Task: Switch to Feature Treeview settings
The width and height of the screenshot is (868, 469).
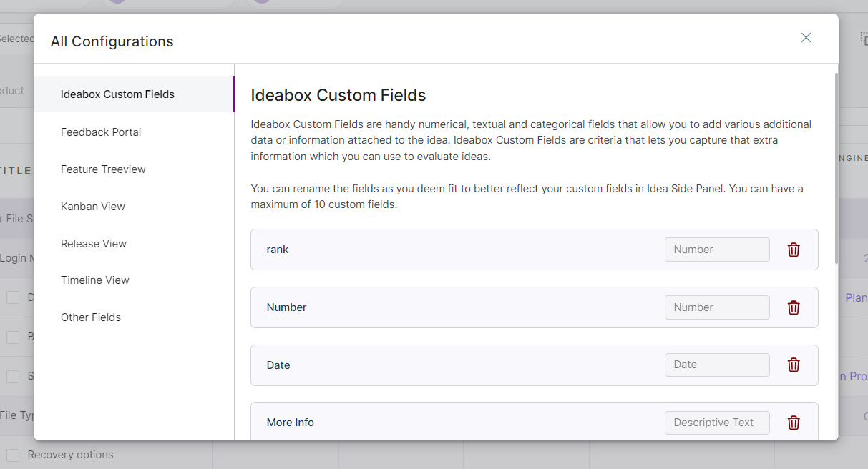Action: (103, 169)
